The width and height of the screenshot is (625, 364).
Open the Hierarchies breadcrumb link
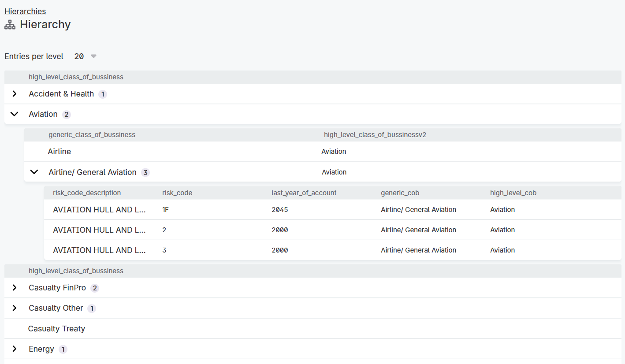pos(25,11)
